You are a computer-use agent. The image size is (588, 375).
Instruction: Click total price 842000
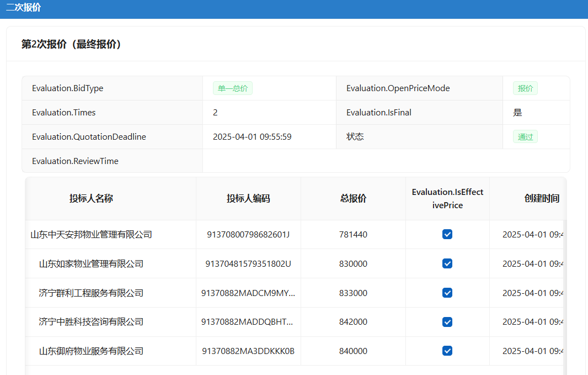coord(353,322)
